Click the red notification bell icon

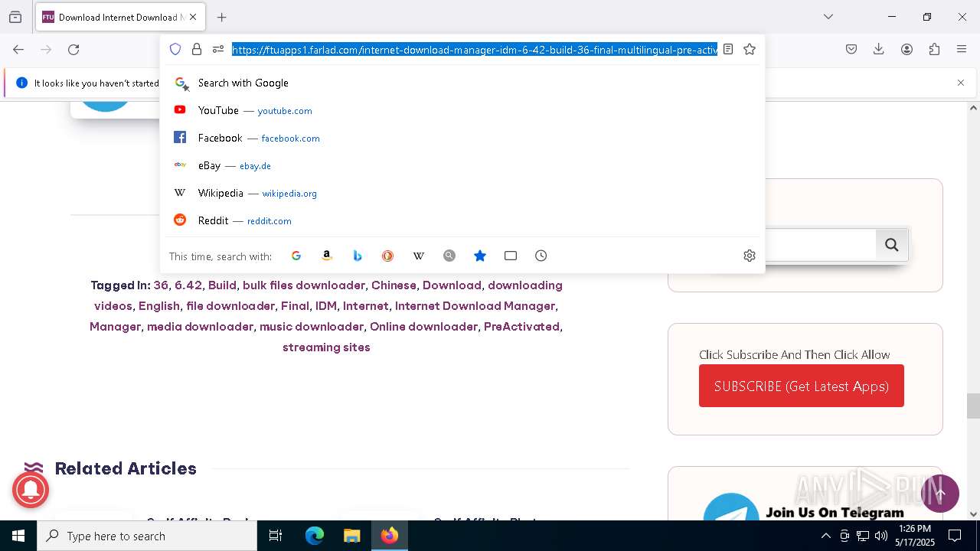[31, 490]
